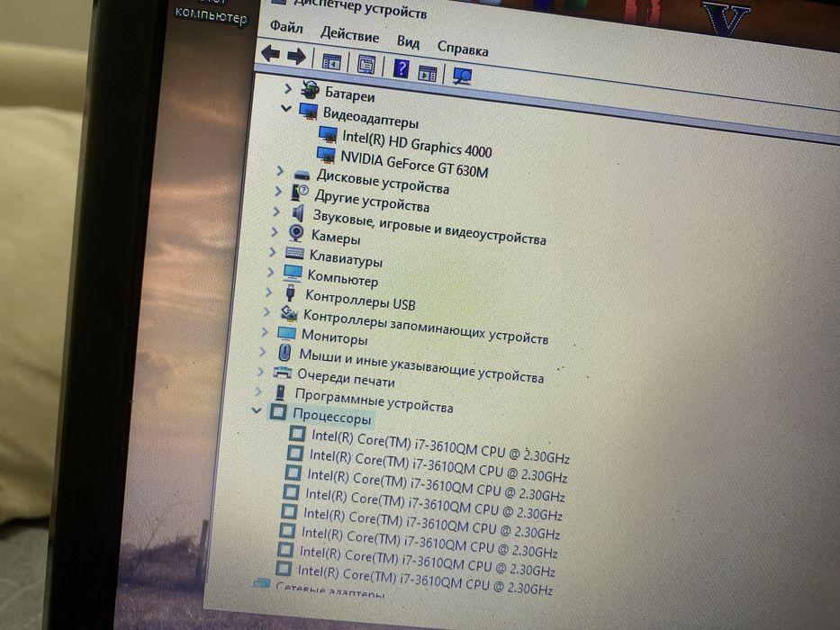
Task: Click the Батареи battery icon
Action: click(310, 90)
